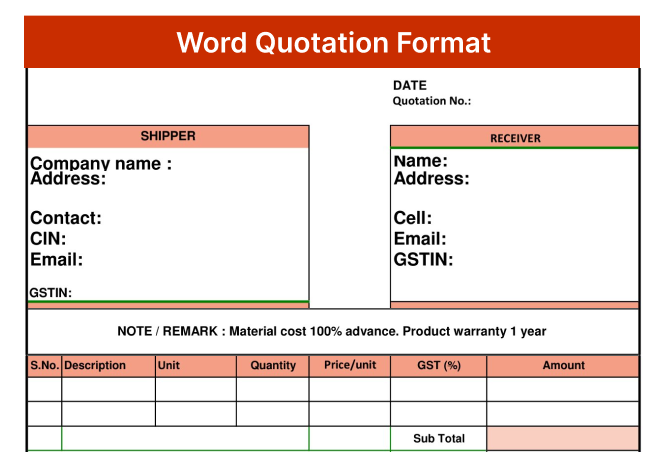Select the SHIPPER header
The width and height of the screenshot is (664, 472).
click(168, 136)
